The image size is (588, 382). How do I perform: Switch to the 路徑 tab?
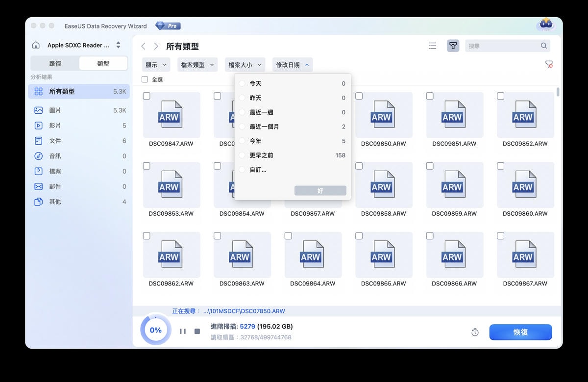pos(55,63)
